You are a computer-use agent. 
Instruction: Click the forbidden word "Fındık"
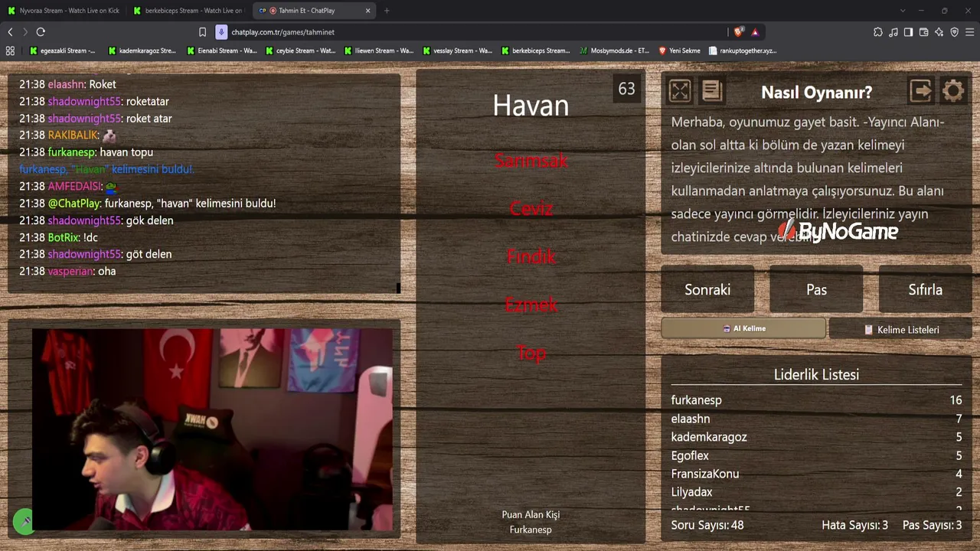click(x=531, y=256)
